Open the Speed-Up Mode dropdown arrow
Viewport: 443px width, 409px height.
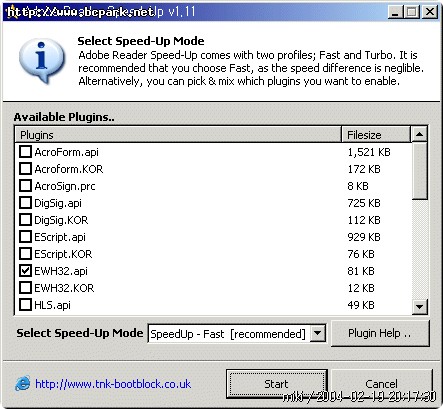[318, 333]
